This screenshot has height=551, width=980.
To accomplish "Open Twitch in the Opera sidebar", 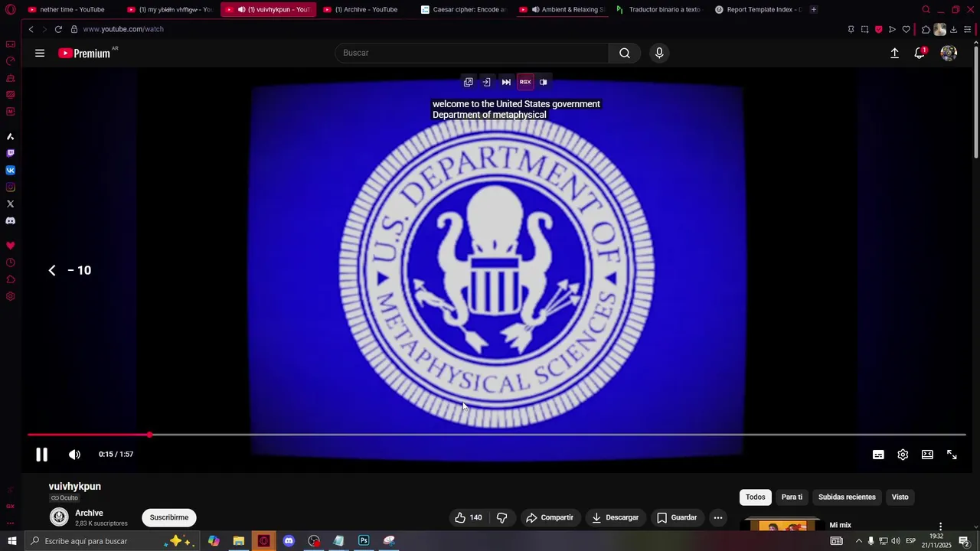I will [x=10, y=153].
